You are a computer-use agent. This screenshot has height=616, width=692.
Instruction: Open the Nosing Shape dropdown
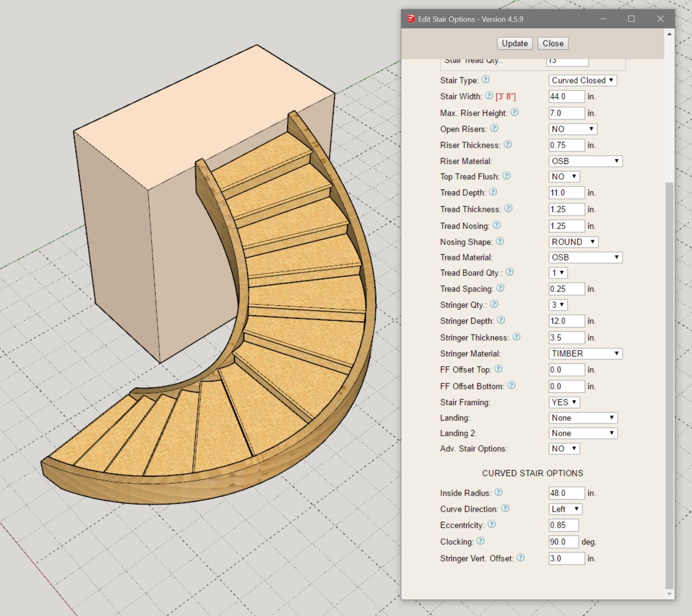573,242
